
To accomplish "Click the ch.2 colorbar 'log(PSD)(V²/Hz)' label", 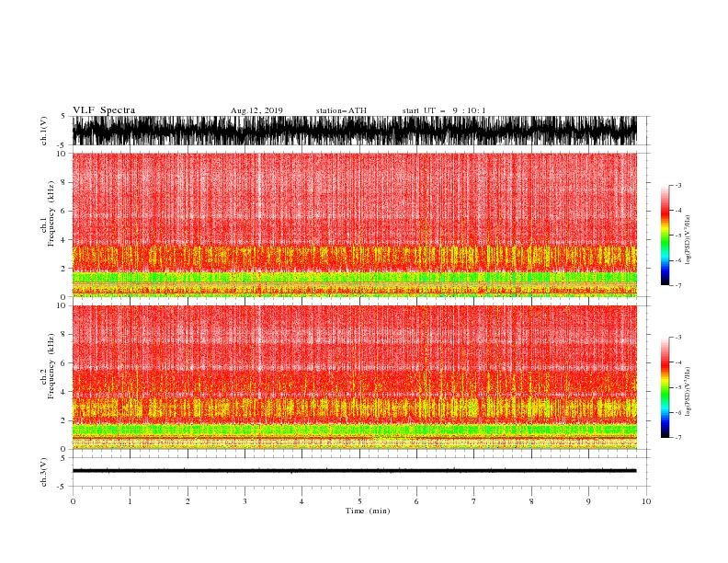I will [x=688, y=391].
